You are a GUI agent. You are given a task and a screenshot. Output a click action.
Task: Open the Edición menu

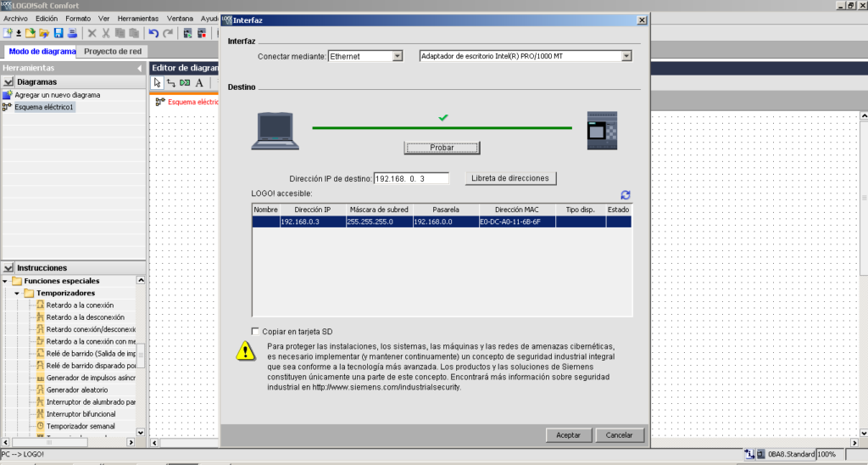tap(47, 19)
